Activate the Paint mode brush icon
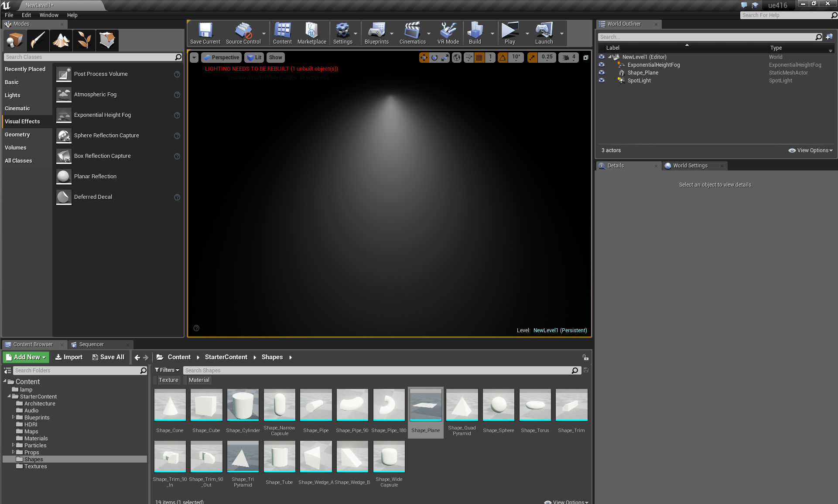838x504 pixels. click(38, 41)
